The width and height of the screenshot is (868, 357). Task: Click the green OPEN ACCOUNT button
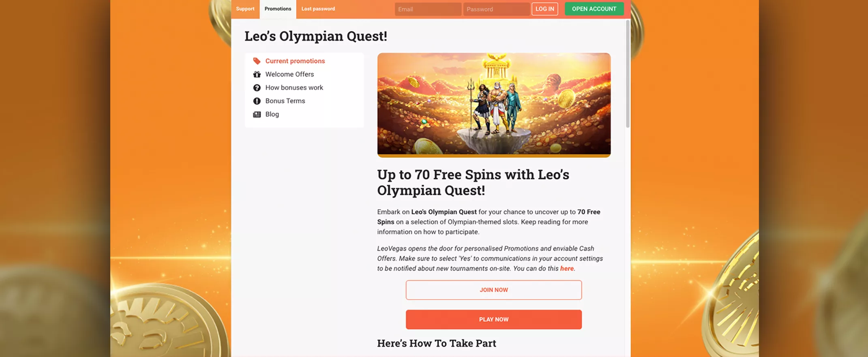(594, 9)
